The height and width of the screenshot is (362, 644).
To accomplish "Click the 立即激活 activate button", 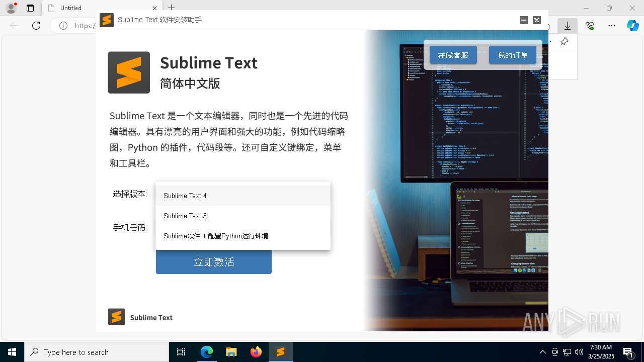I will click(214, 262).
